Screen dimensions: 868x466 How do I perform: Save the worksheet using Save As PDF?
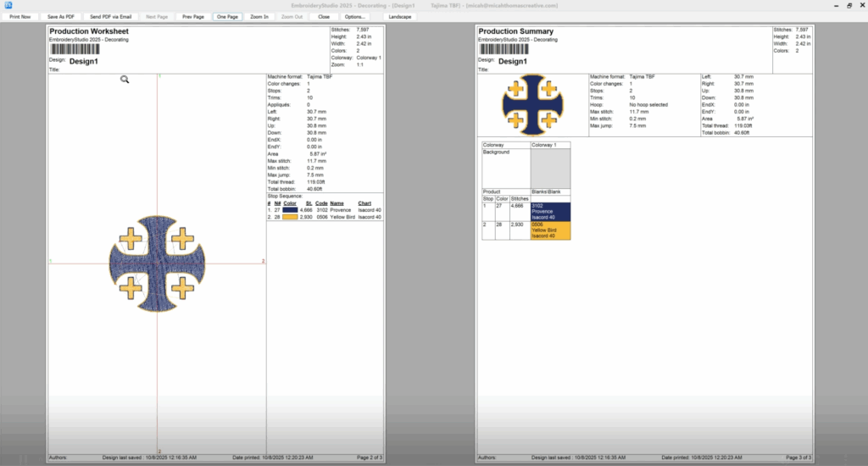pyautogui.click(x=61, y=16)
